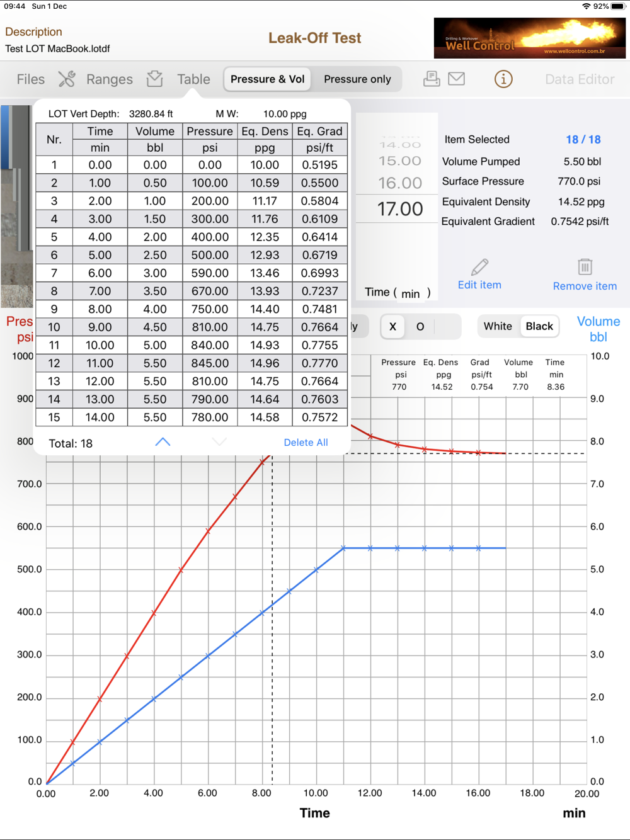This screenshot has height=840, width=630.
Task: Tap the Eq. Grad column header
Action: 319,131
